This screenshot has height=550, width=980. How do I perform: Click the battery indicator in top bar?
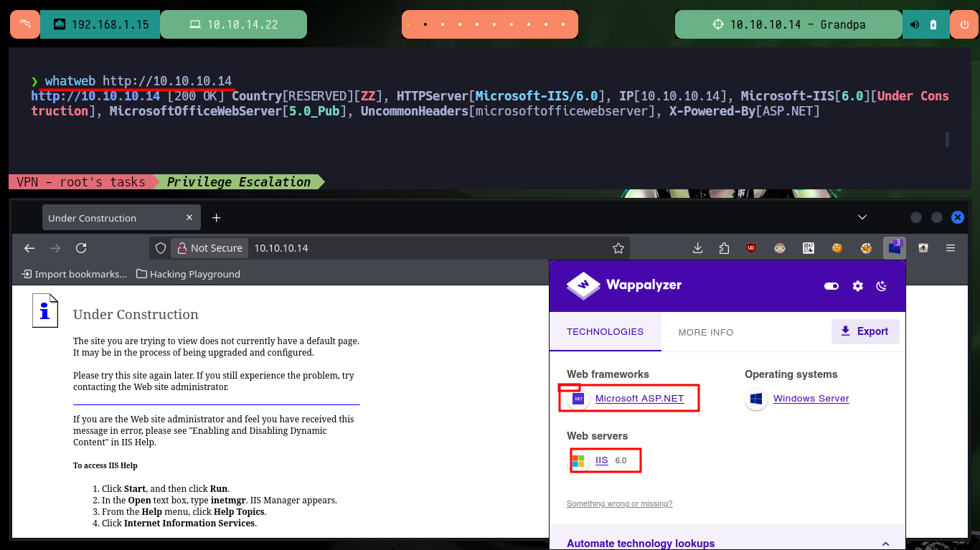pos(933,24)
